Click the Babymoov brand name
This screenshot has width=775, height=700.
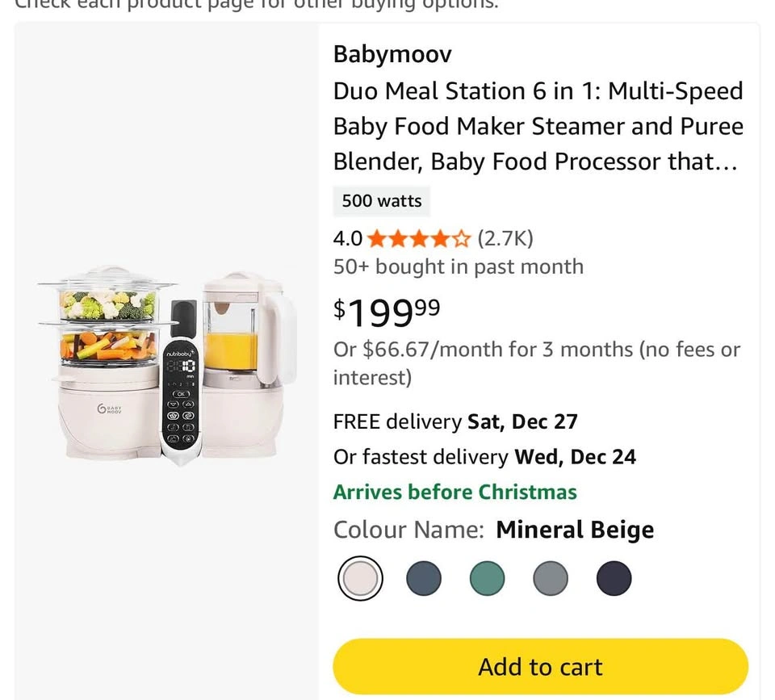[x=392, y=55]
